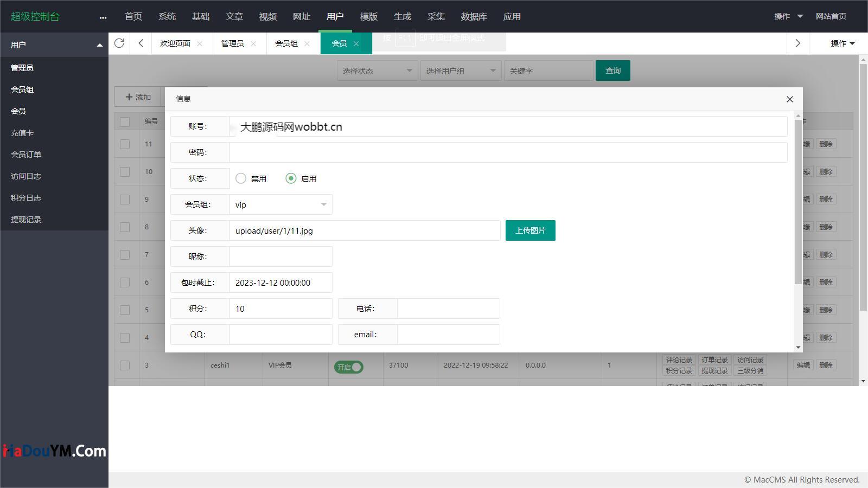Click the 账号 input field
Image resolution: width=868 pixels, height=488 pixels.
(x=508, y=126)
